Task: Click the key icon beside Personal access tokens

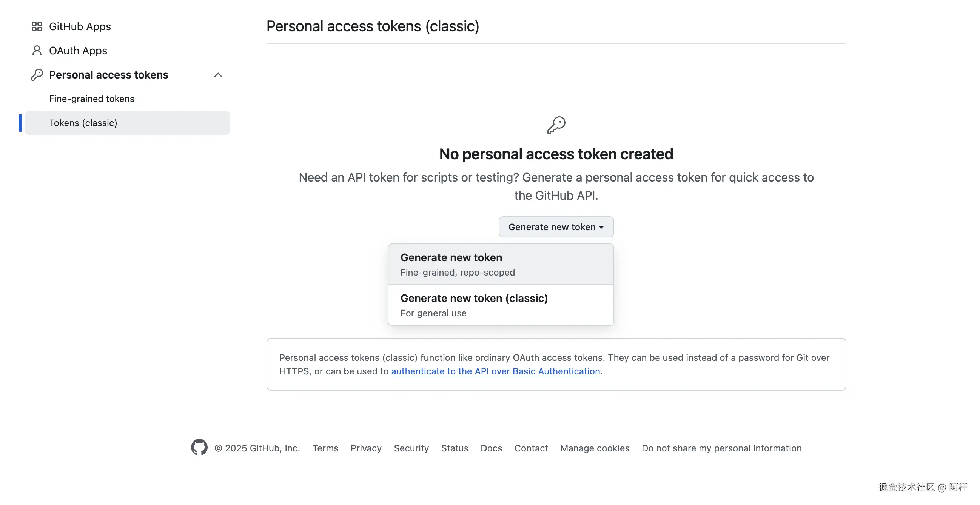Action: coord(37,75)
